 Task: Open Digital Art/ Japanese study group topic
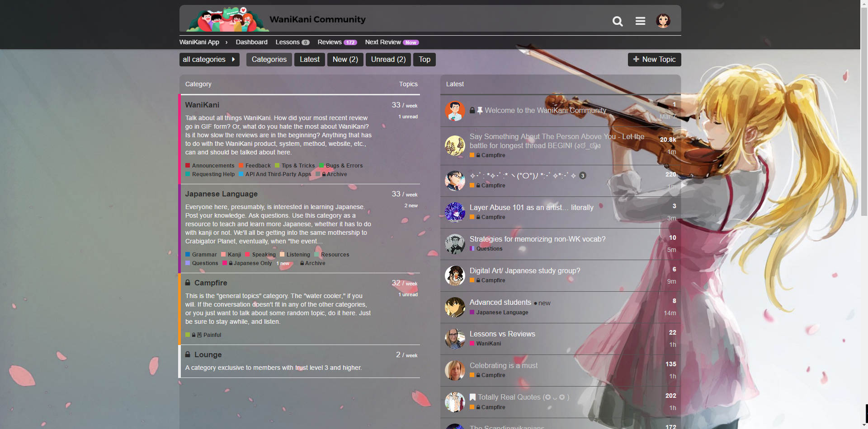click(524, 270)
